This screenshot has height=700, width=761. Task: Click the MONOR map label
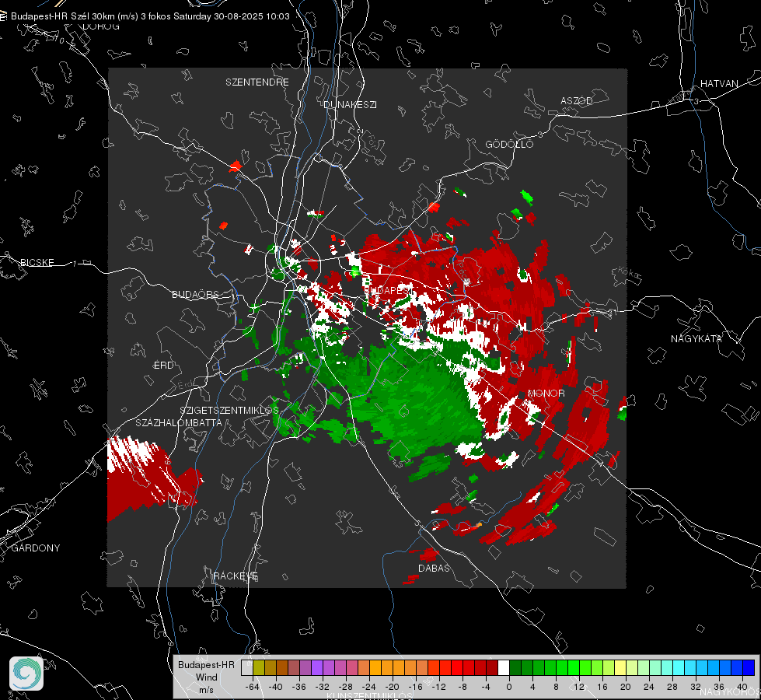click(546, 394)
